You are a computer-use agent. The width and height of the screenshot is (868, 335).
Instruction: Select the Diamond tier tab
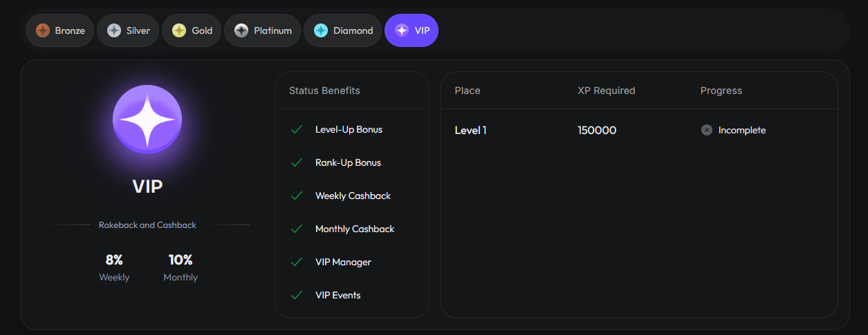[x=343, y=30]
